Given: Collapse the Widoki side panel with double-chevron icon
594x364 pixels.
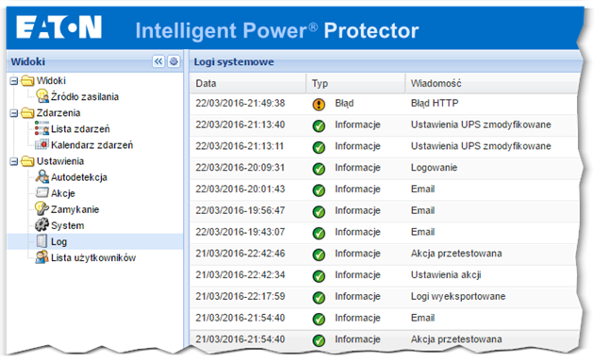Looking at the screenshot, I should pyautogui.click(x=158, y=61).
